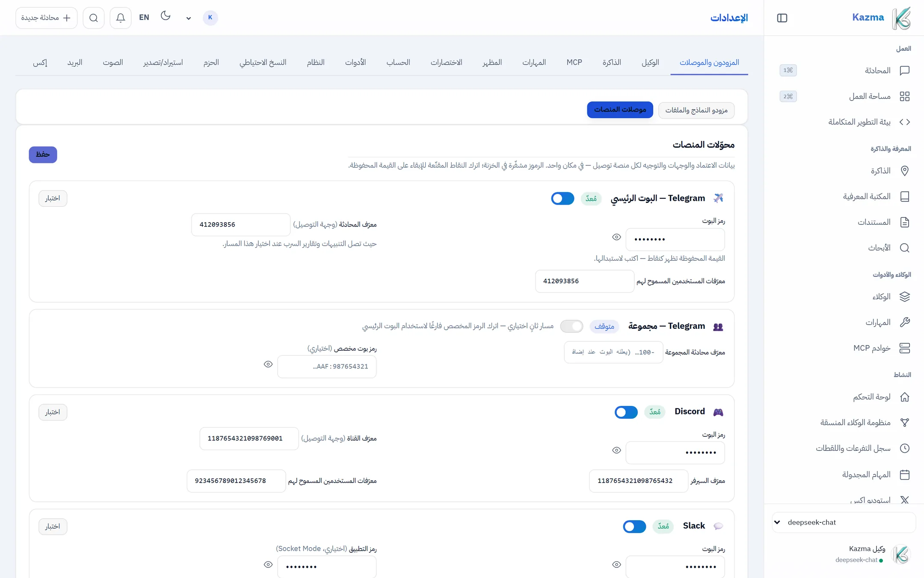Click حفظ save button
Viewport: 924px width, 578px height.
coord(43,155)
